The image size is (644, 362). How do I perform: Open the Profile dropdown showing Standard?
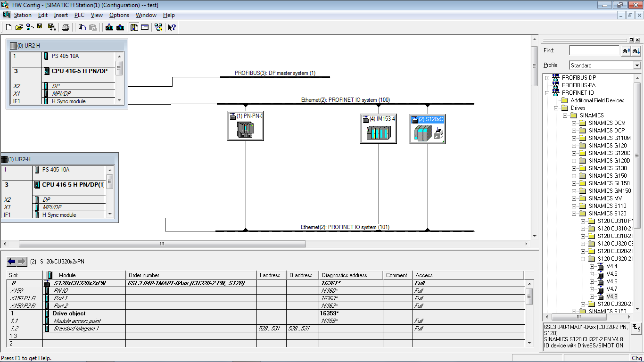(605, 65)
